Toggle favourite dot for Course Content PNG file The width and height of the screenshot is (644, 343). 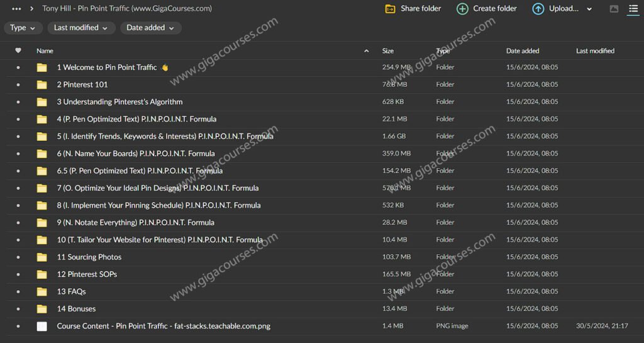(18, 326)
